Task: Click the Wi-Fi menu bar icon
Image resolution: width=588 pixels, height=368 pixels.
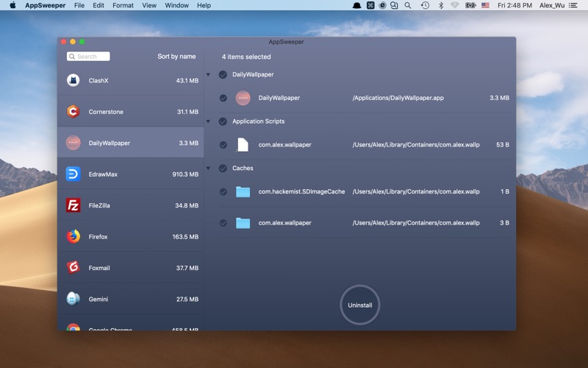Action: pyautogui.click(x=455, y=5)
